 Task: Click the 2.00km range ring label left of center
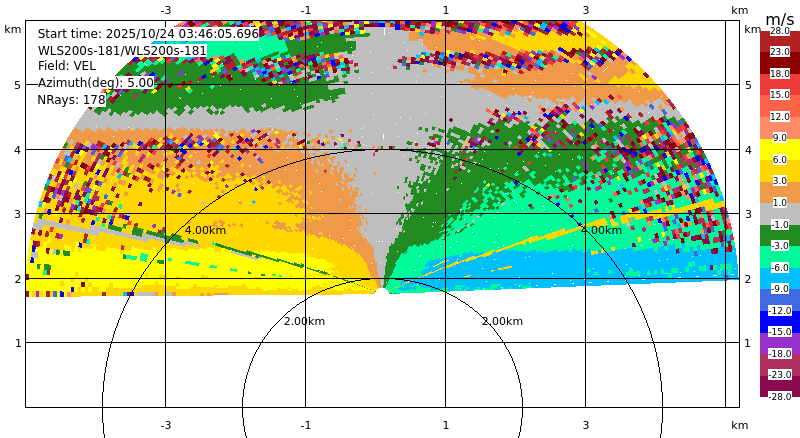coord(304,321)
